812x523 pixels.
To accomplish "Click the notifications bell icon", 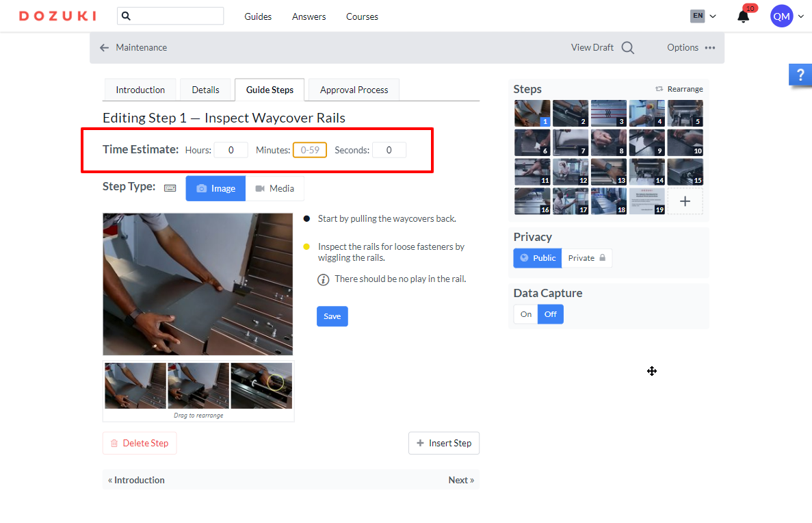I will click(743, 17).
